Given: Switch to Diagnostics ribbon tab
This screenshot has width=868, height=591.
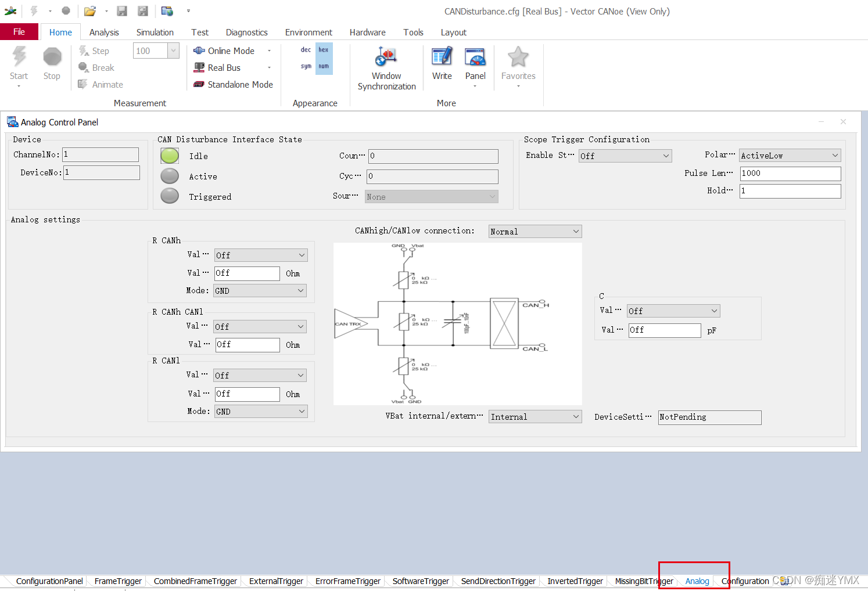Looking at the screenshot, I should pyautogui.click(x=247, y=33).
